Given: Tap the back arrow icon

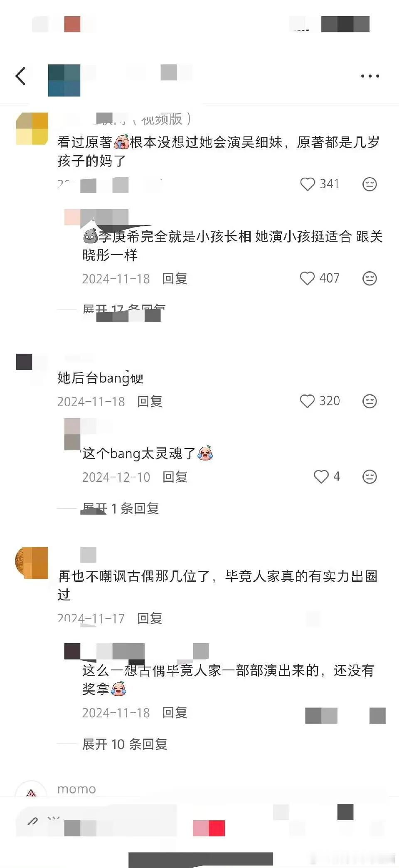Looking at the screenshot, I should tap(20, 76).
